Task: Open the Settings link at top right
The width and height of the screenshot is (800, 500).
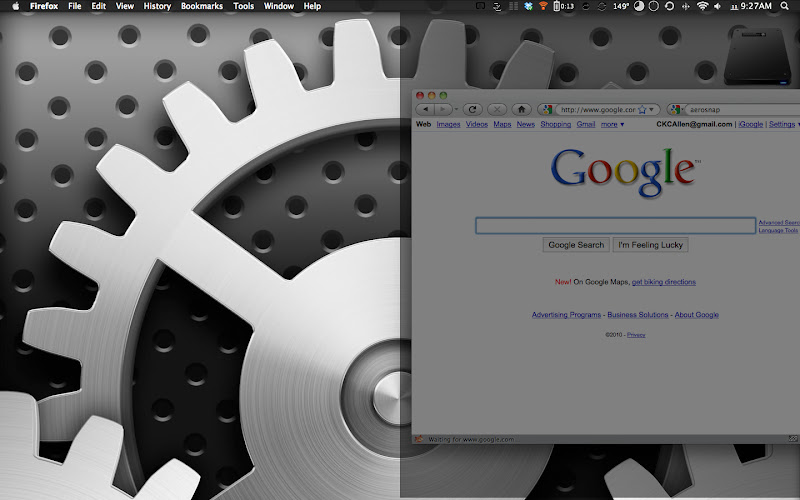Action: pyautogui.click(x=782, y=124)
